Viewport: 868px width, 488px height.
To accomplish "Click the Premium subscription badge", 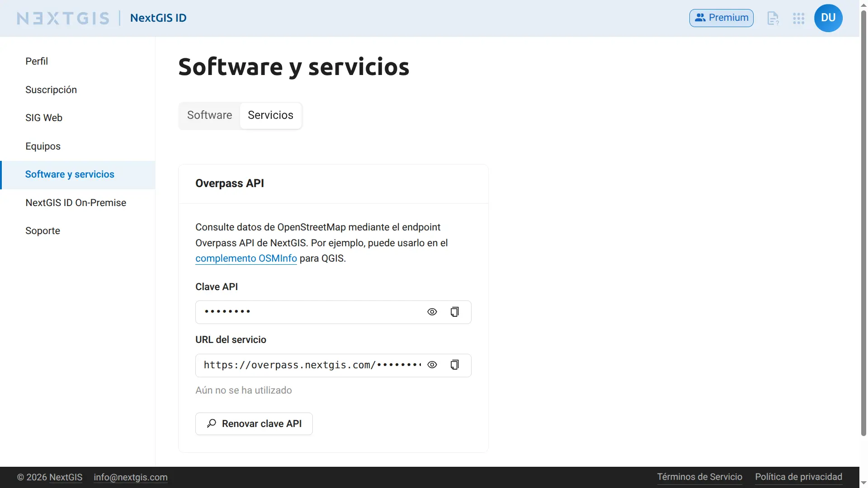I will pyautogui.click(x=721, y=18).
